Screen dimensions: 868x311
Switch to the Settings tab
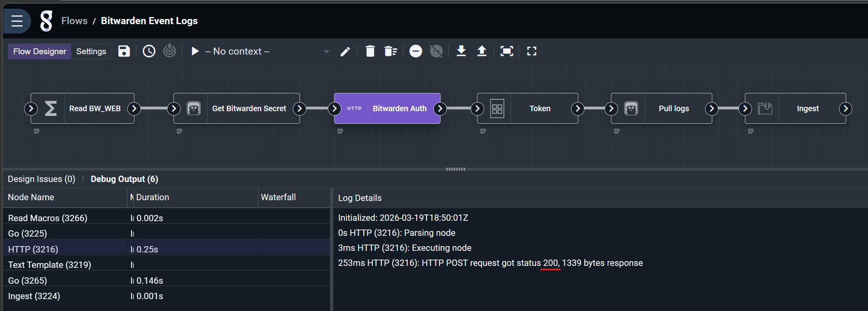tap(91, 51)
